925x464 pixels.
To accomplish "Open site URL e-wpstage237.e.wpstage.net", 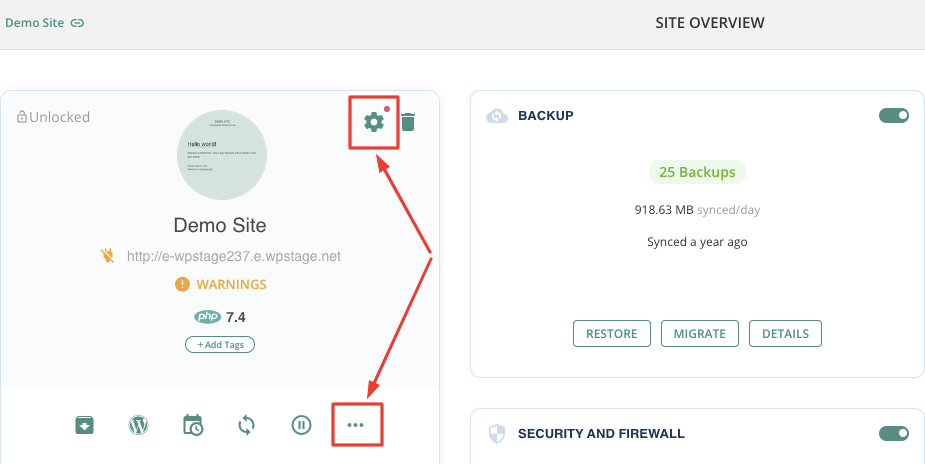I will click(234, 256).
